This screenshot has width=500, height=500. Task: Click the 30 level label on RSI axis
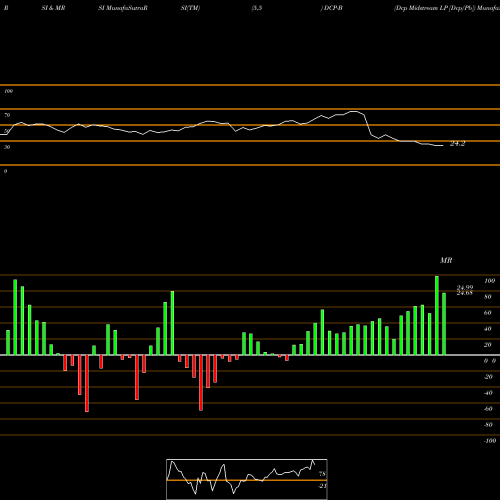click(x=7, y=147)
